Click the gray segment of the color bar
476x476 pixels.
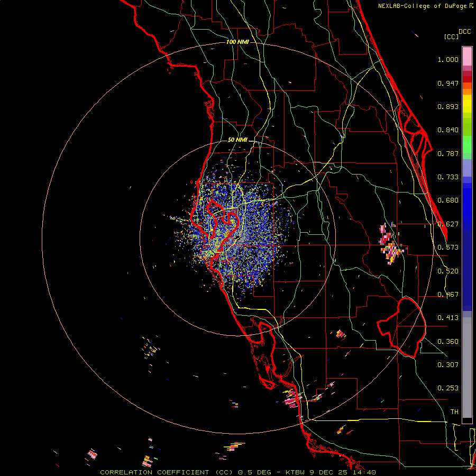click(x=467, y=368)
